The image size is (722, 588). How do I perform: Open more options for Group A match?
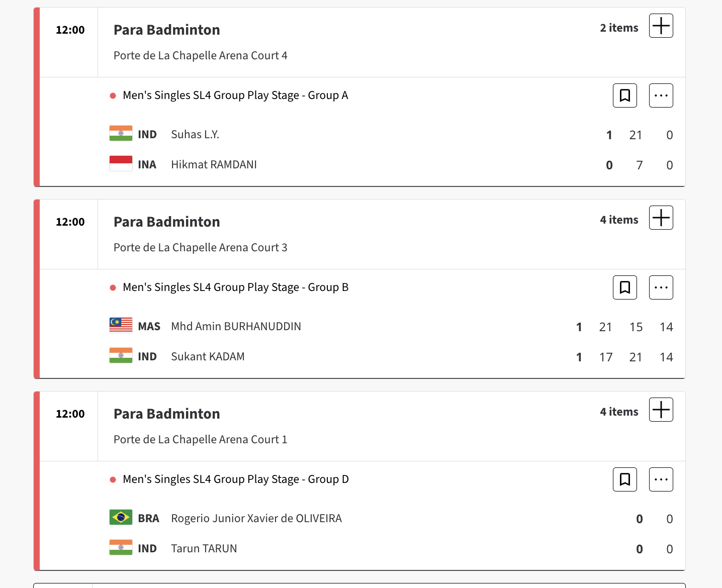pos(661,95)
